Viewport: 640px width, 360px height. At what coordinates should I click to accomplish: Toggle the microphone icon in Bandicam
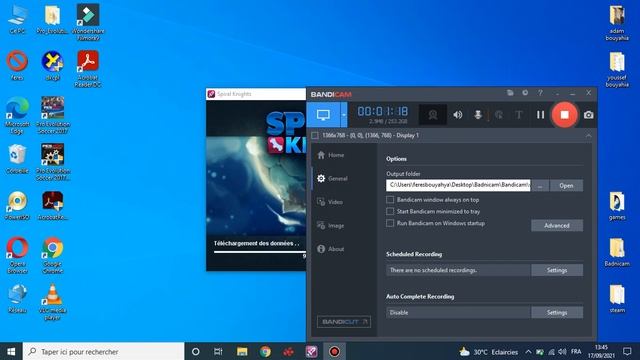(478, 115)
